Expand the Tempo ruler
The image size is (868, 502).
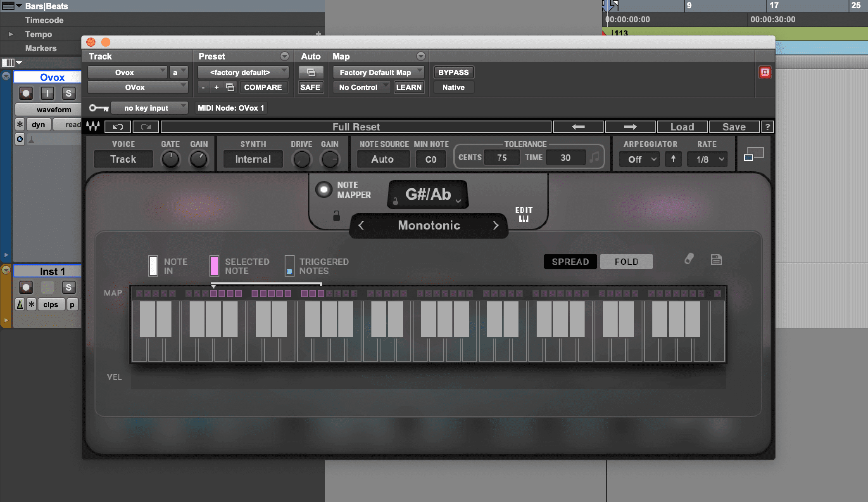(11, 34)
